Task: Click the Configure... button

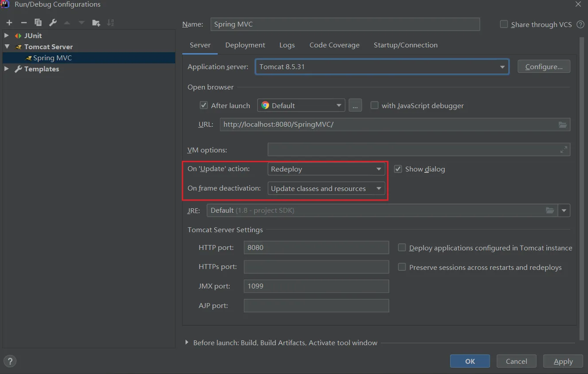Action: (x=544, y=67)
